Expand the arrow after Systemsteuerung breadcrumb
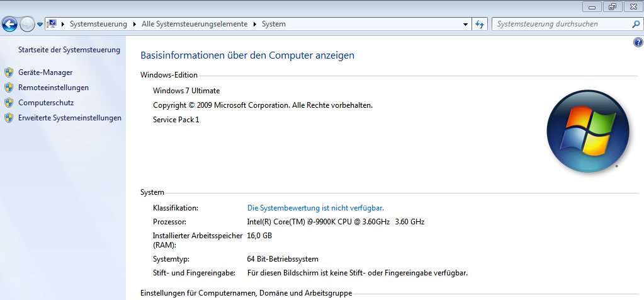This screenshot has width=644, height=300. (x=134, y=24)
